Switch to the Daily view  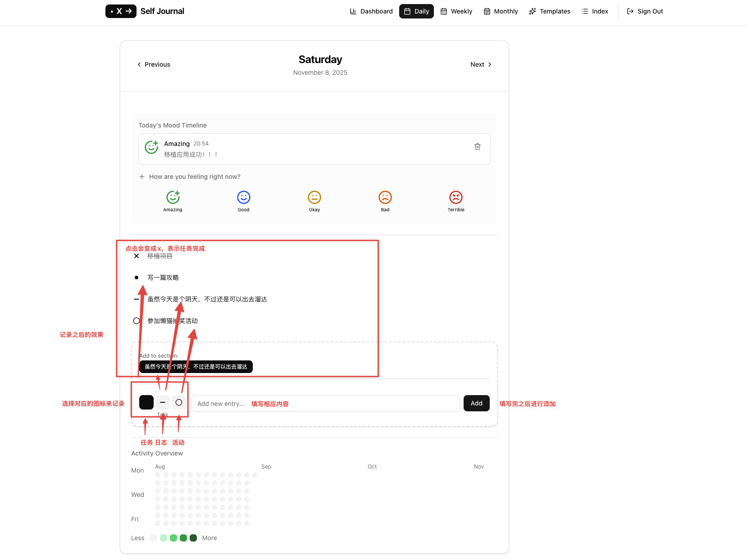(x=416, y=11)
